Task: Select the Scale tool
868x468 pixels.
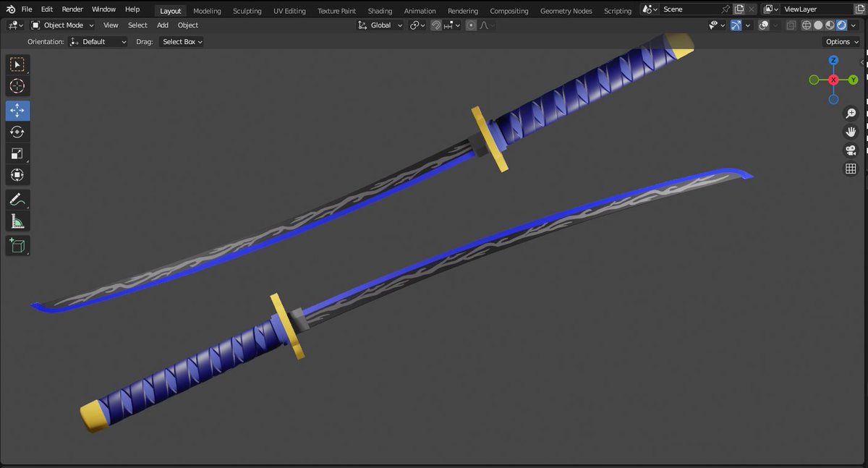Action: click(x=17, y=153)
